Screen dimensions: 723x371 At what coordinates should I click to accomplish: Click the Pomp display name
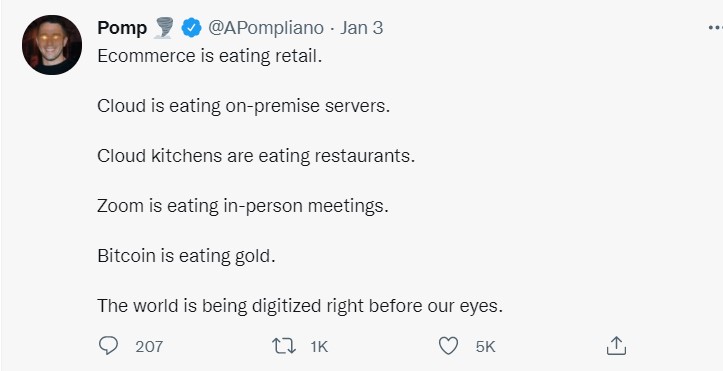(122, 28)
